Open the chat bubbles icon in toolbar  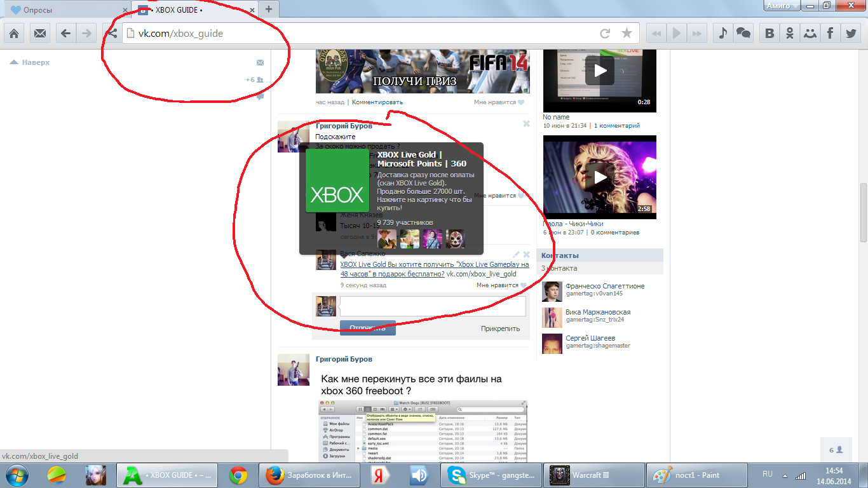743,33
